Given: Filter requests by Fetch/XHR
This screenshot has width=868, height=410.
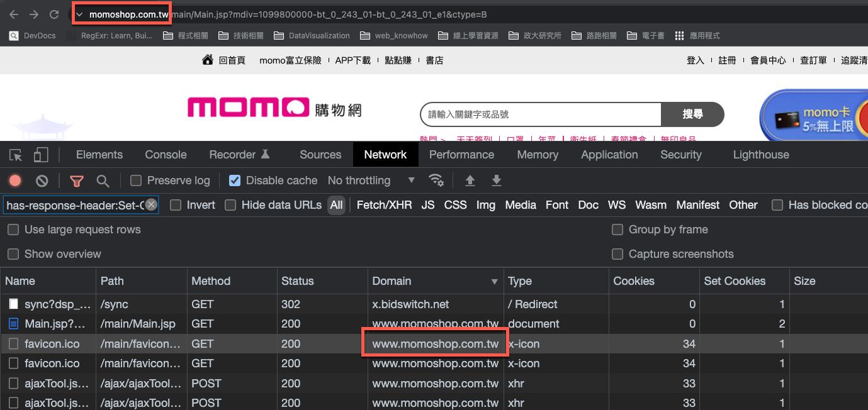Looking at the screenshot, I should (x=384, y=205).
